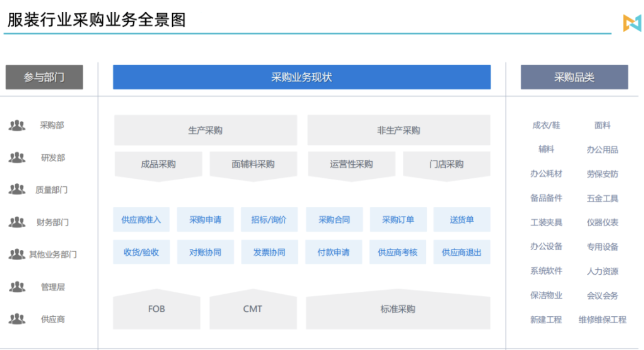Click the people icon beside 采购部
Viewport: 644px width, 350px height.
tap(17, 126)
